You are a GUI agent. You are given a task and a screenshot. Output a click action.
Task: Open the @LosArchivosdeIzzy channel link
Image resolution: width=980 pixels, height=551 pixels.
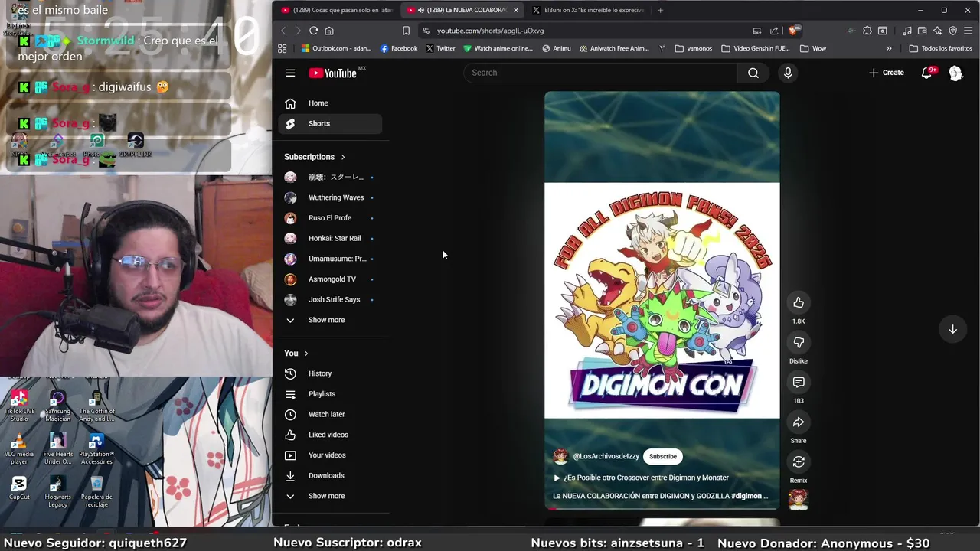[606, 456]
